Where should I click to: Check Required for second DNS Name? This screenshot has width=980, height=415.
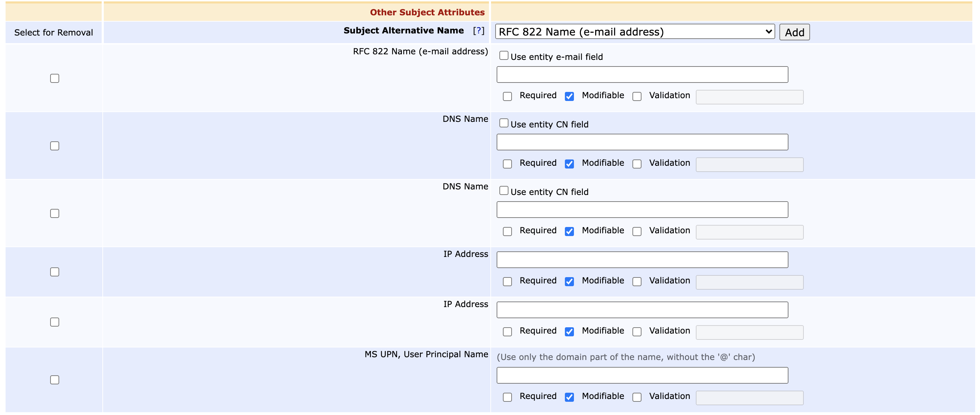pos(507,231)
